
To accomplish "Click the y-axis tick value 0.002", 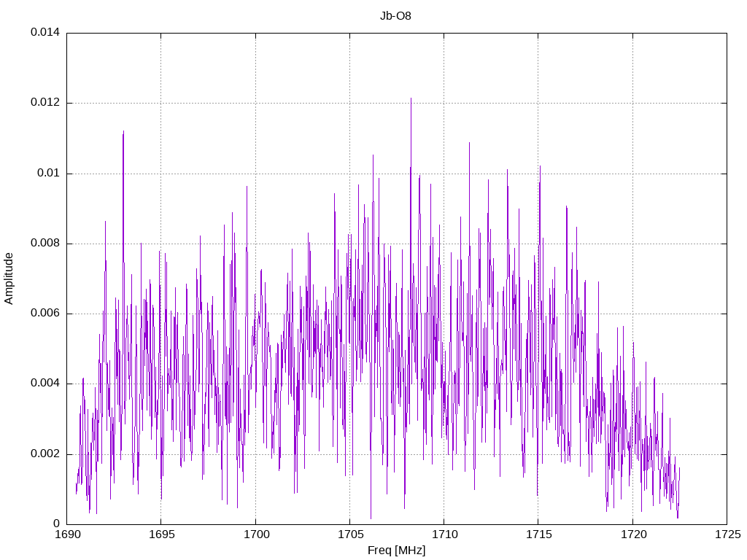I will point(45,454).
